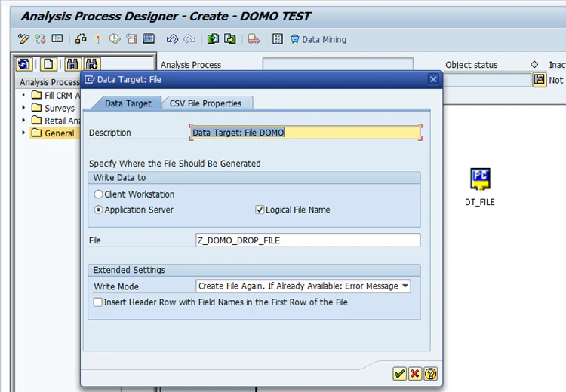The width and height of the screenshot is (566, 392).
Task: Click the 'Object status' label
Action: [471, 65]
